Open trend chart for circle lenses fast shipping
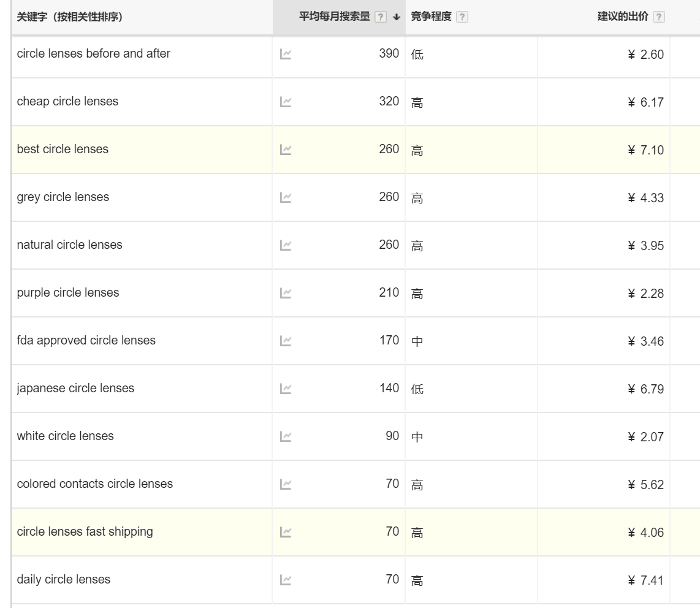Viewport: 700px width, 608px height. 285,532
